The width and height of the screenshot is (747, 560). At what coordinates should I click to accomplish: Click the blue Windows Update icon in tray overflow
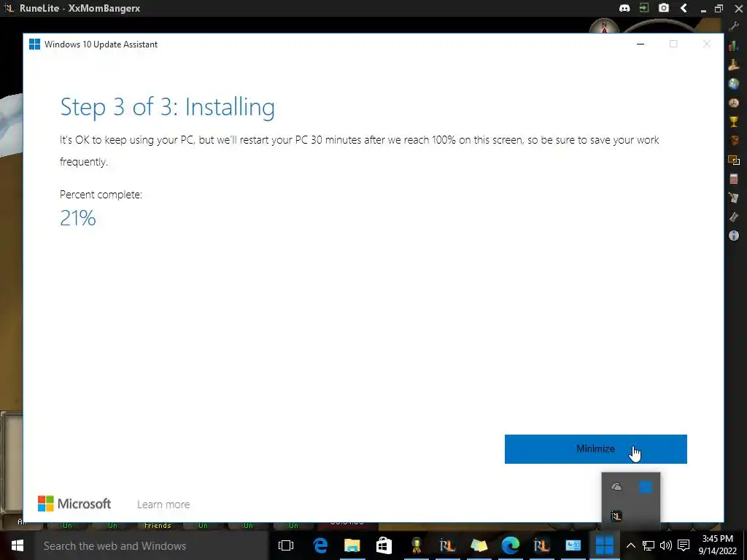tap(645, 486)
